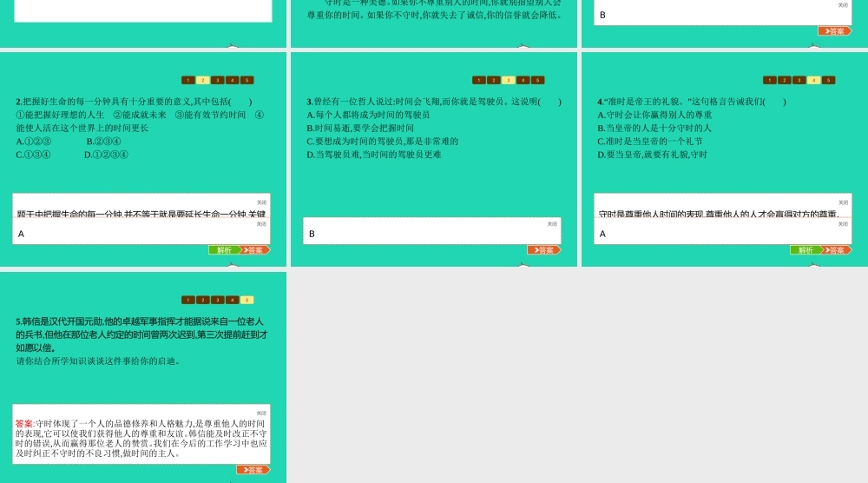
Task: Click green 解析 button on question 2 slide
Action: coord(224,250)
